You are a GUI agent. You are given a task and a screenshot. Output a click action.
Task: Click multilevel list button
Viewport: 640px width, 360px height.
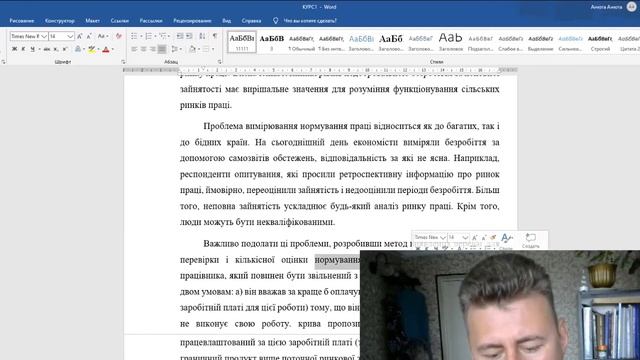point(163,36)
